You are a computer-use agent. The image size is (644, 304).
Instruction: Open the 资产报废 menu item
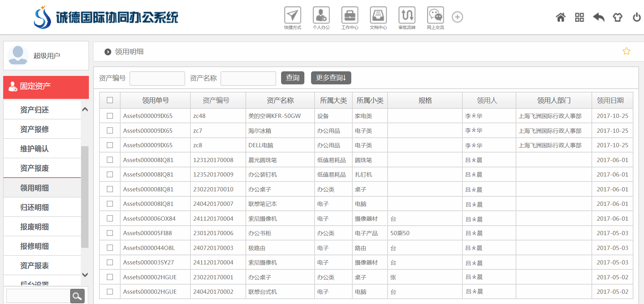35,168
